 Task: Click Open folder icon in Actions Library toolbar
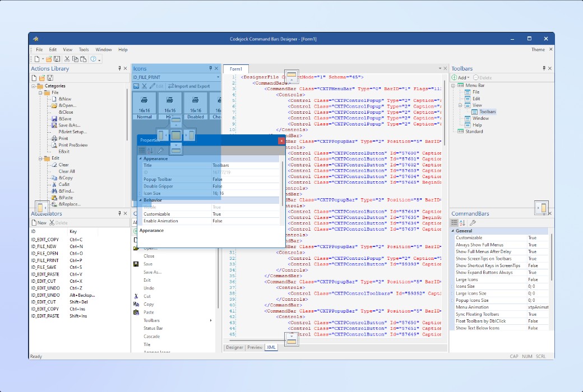42,78
